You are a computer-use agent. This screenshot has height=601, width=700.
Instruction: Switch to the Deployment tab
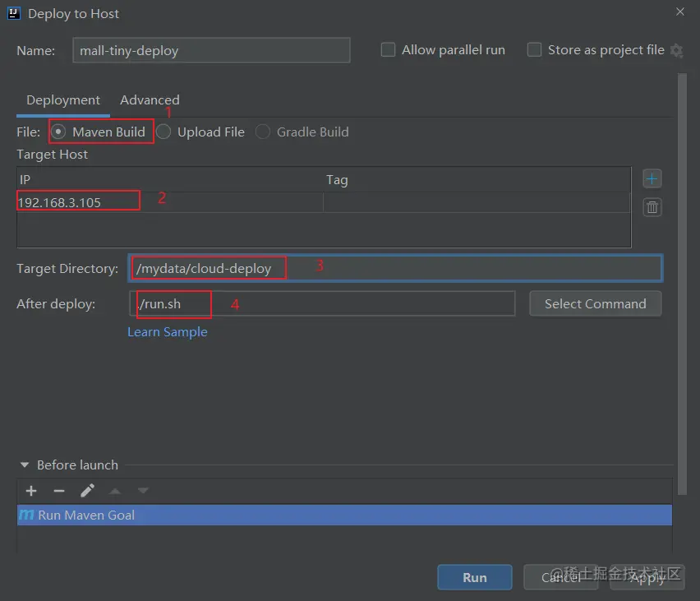tap(63, 100)
